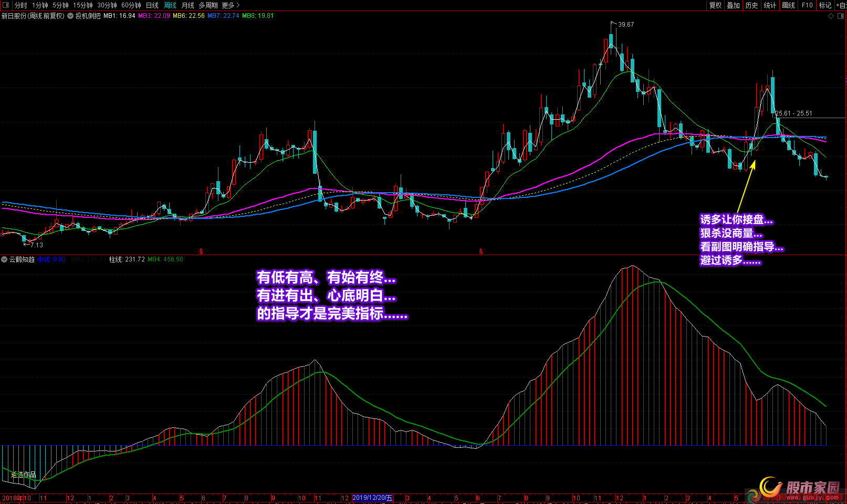Image resolution: width=847 pixels, height=504 pixels.
Task: Expand the 投机倒把 main indicator dropdown arrow
Action: click(x=70, y=16)
